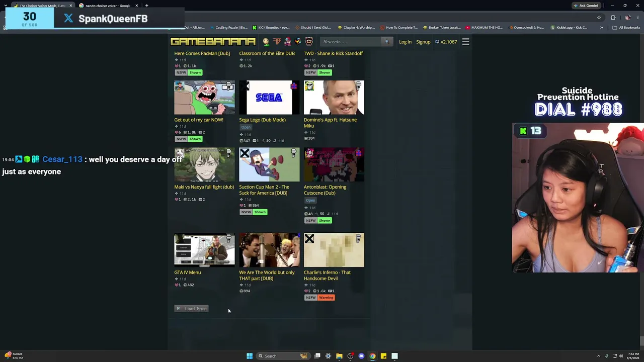The width and height of the screenshot is (644, 362).
Task: Open the Sega Logo thumbnail
Action: click(x=269, y=98)
